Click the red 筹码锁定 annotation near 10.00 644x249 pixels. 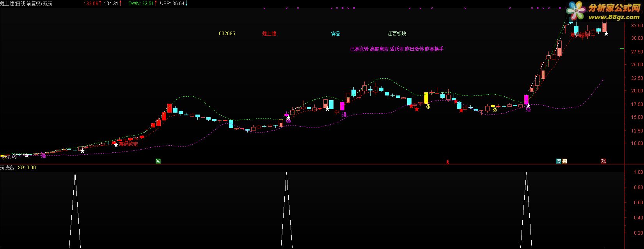[128, 144]
